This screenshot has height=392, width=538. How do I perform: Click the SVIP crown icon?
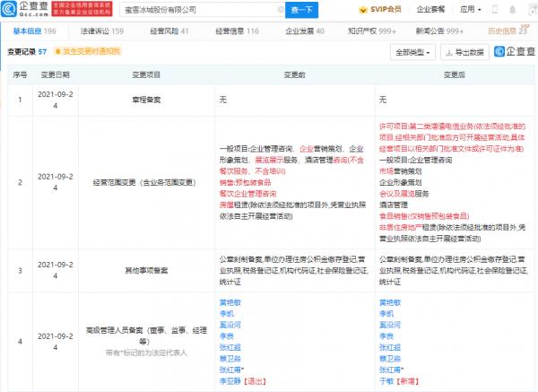(362, 10)
